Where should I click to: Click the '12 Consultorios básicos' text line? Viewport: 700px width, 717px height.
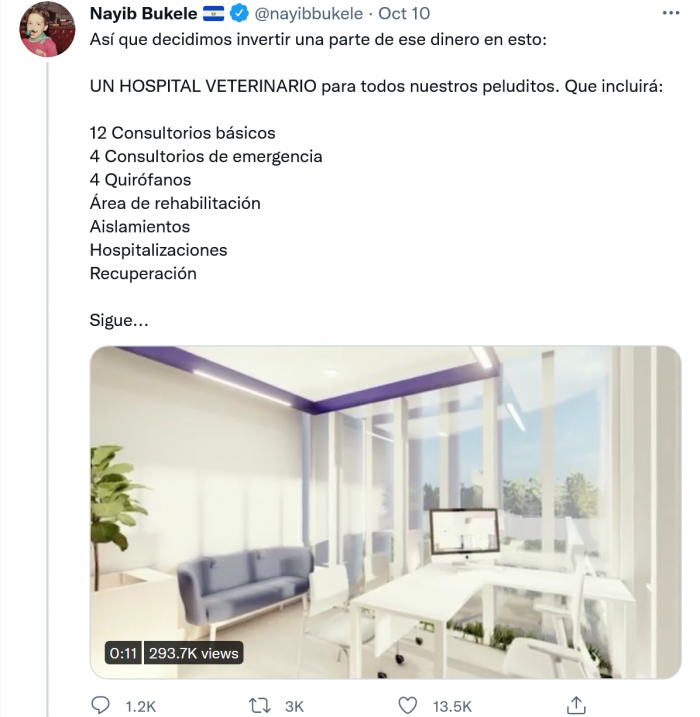(182, 133)
